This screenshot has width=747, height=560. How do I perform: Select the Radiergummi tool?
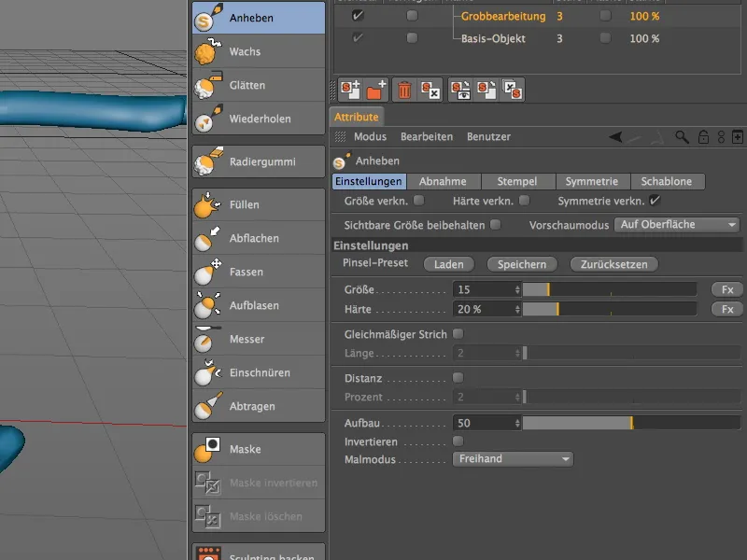tap(259, 161)
